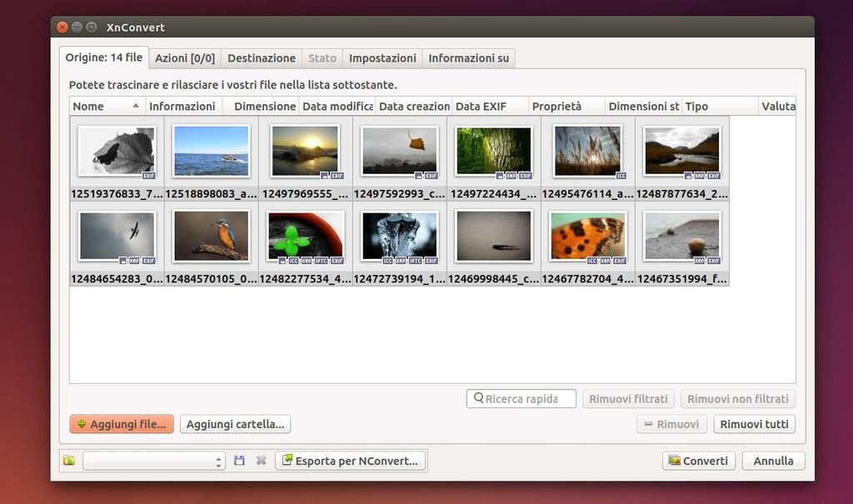Click the save preset floppy disk icon

239,461
